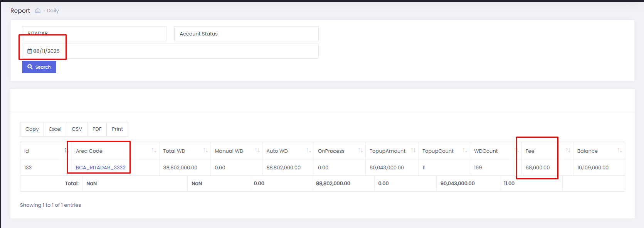Sort by Manual WD column arrows
644x228 pixels.
[x=257, y=150]
